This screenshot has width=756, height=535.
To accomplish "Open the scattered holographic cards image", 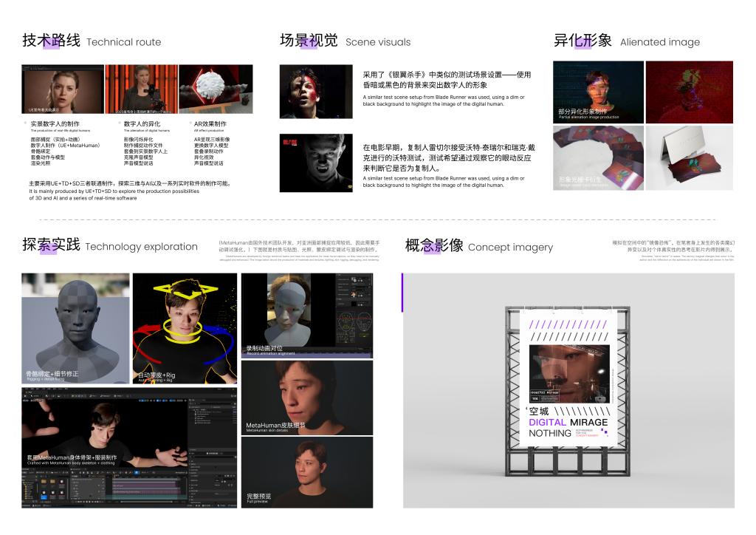I will [597, 157].
